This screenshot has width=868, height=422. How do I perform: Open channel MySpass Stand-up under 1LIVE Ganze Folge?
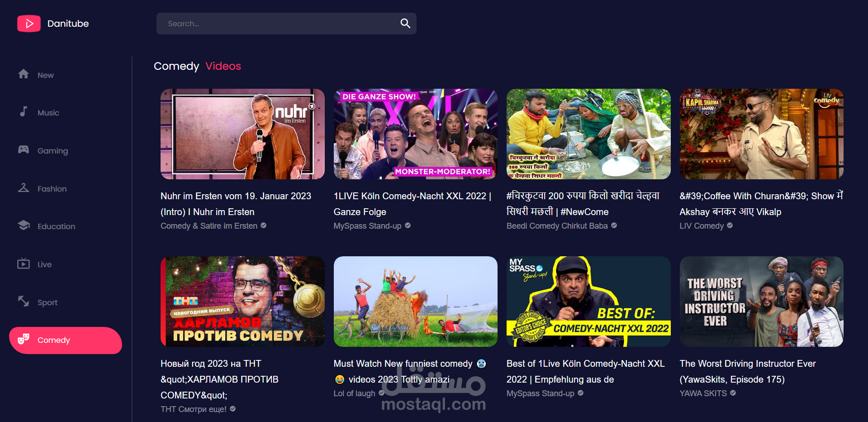[x=367, y=225]
